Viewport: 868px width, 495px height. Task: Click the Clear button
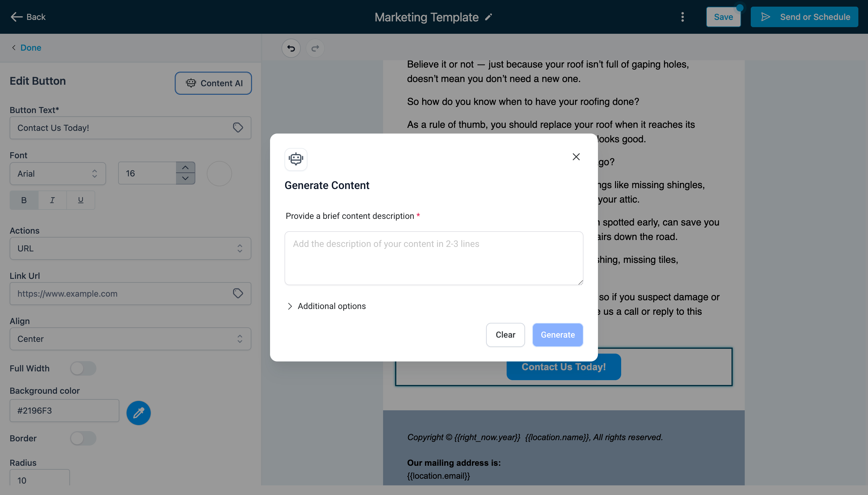click(x=505, y=335)
